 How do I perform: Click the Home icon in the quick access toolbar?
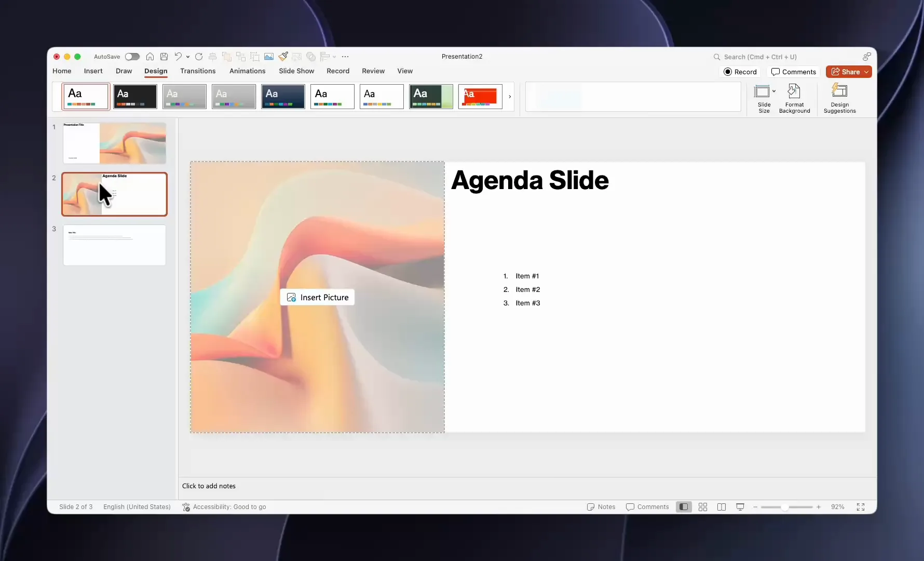pos(150,57)
